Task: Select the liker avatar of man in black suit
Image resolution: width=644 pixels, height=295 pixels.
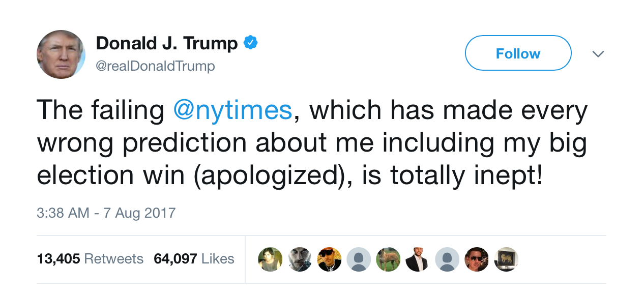Action: pos(418,259)
